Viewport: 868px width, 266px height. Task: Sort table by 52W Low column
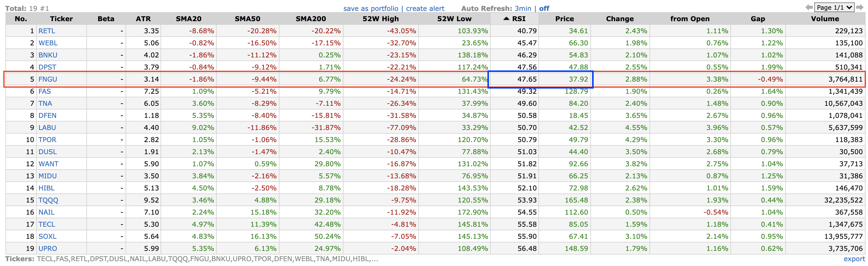pyautogui.click(x=454, y=19)
